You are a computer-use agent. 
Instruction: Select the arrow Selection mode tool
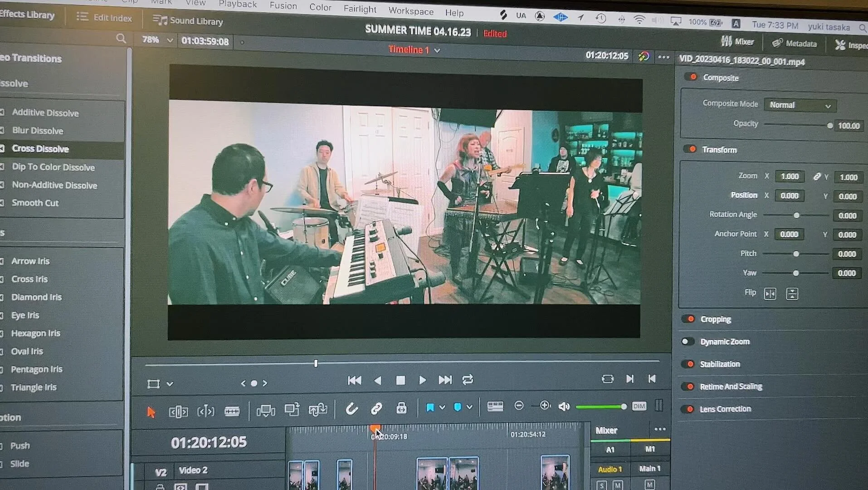tap(151, 412)
